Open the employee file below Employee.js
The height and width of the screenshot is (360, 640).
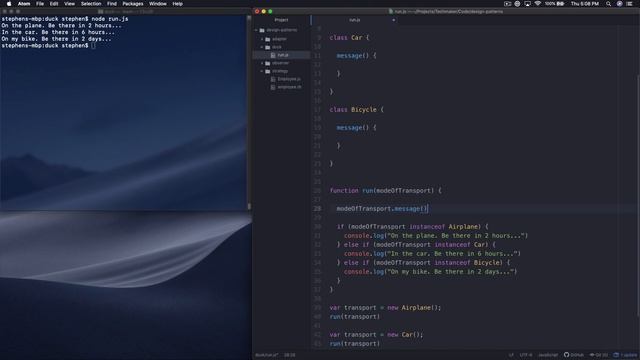289,87
